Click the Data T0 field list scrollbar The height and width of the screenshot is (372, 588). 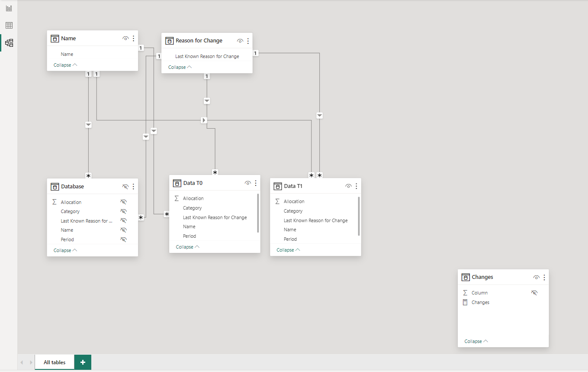[x=258, y=213]
